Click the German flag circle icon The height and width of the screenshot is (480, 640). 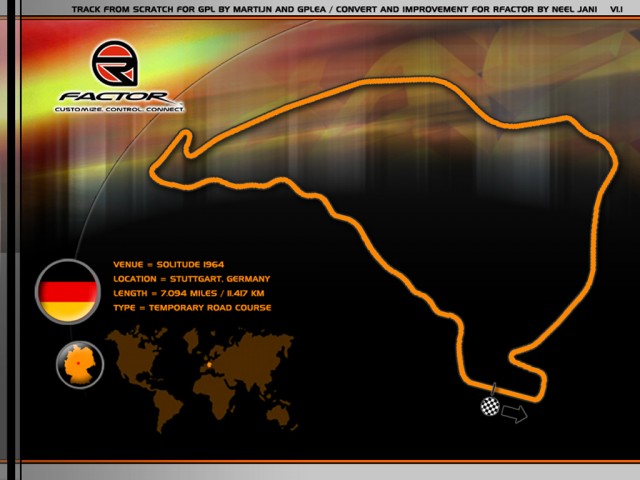click(x=68, y=292)
